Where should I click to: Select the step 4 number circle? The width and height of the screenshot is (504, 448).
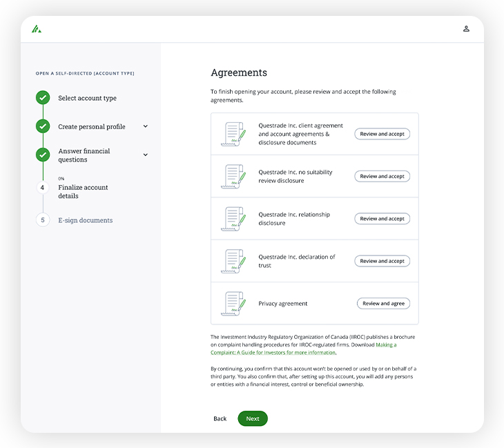pyautogui.click(x=43, y=187)
